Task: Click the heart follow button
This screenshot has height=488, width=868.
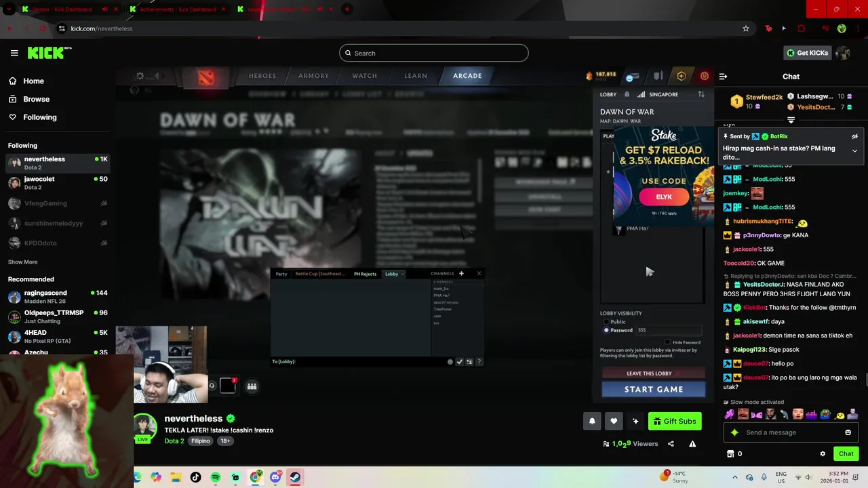Action: pyautogui.click(x=614, y=421)
